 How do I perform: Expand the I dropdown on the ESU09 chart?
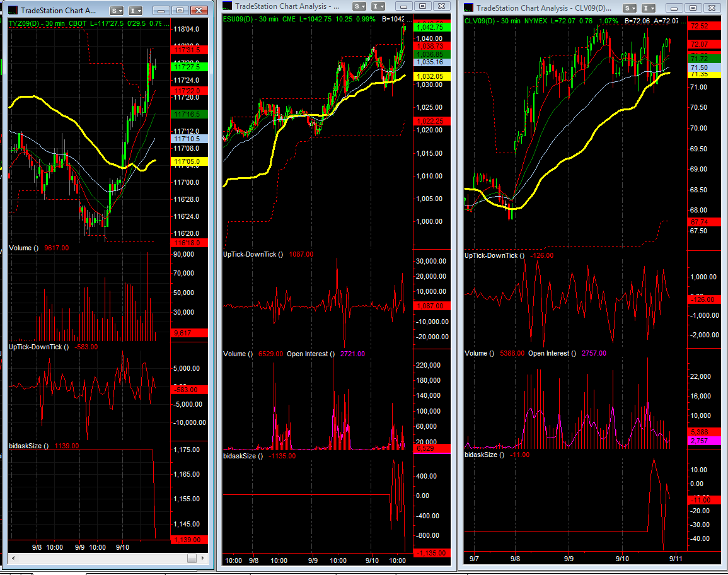coord(378,6)
